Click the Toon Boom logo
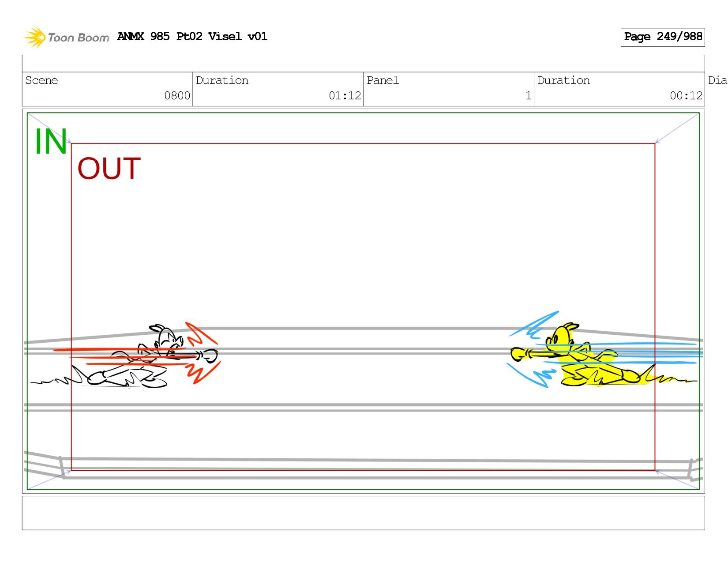 tap(66, 37)
